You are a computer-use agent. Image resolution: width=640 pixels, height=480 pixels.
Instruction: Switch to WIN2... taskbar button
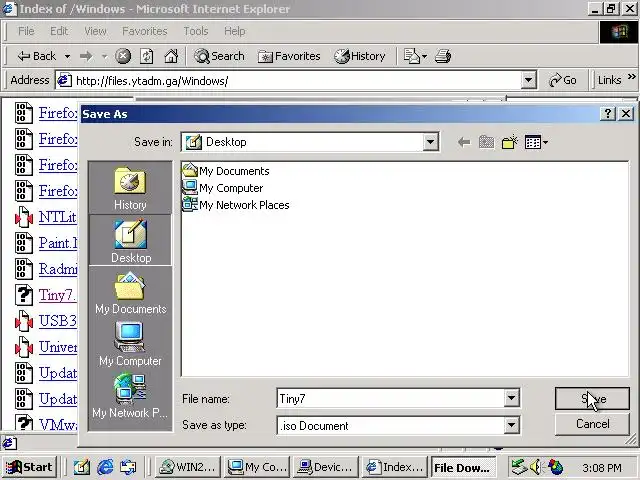(x=187, y=467)
